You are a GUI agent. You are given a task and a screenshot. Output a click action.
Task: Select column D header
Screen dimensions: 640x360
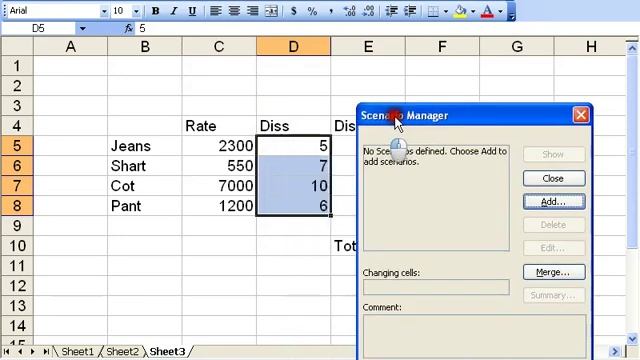coord(293,47)
